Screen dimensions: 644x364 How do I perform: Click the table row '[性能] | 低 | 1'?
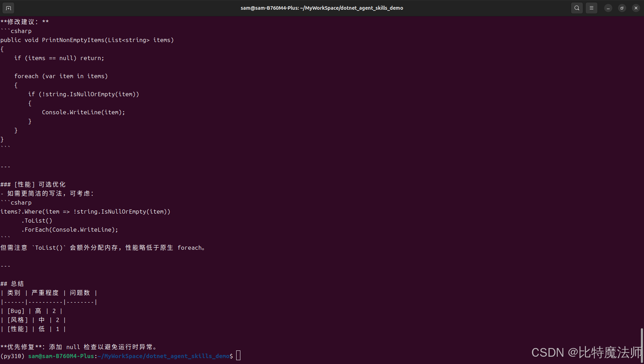(33, 329)
